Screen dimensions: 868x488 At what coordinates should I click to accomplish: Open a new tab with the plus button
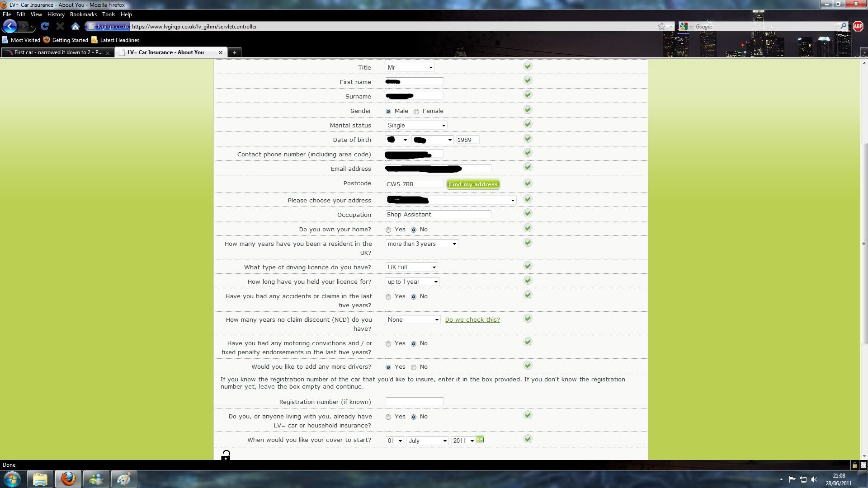tap(234, 52)
